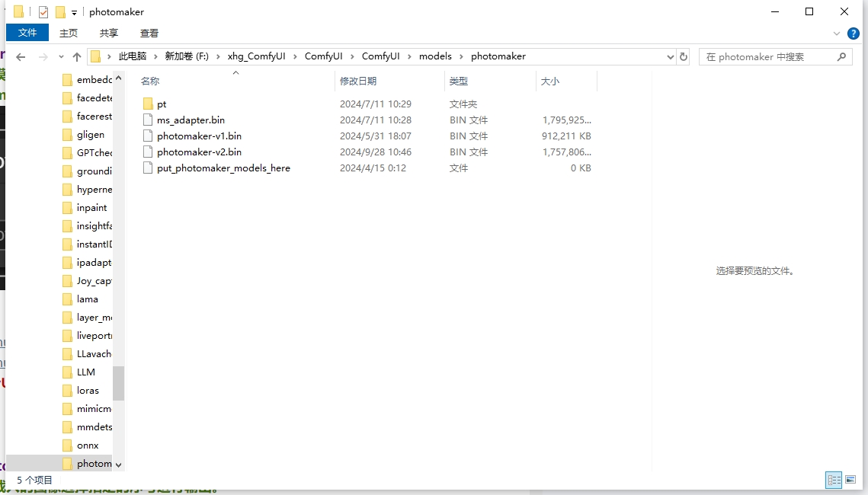The image size is (868, 495).
Task: Switch to large icons view layout
Action: [850, 480]
